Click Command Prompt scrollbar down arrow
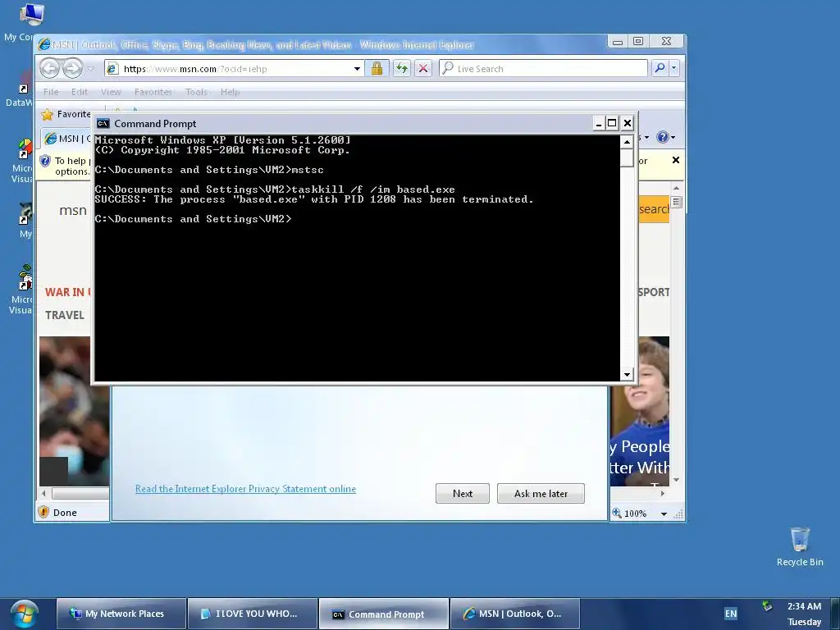The image size is (840, 630). pyautogui.click(x=627, y=374)
